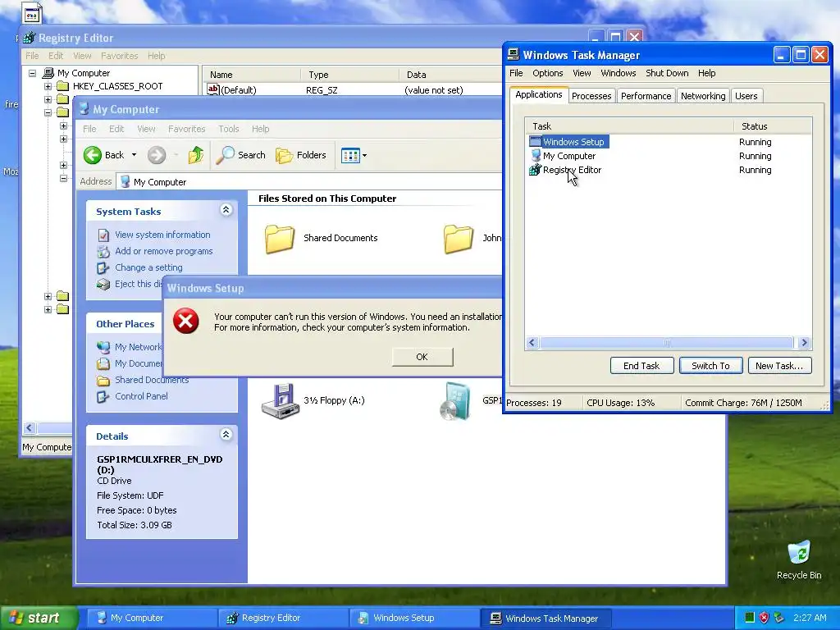Open Task Manager Options menu
This screenshot has height=630, width=840.
pos(547,73)
